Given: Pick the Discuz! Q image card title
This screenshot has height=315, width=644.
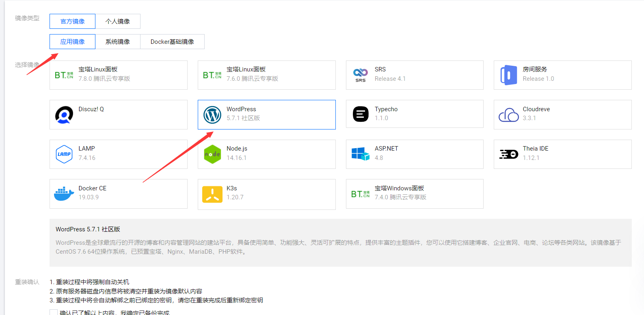Looking at the screenshot, I should click(91, 109).
